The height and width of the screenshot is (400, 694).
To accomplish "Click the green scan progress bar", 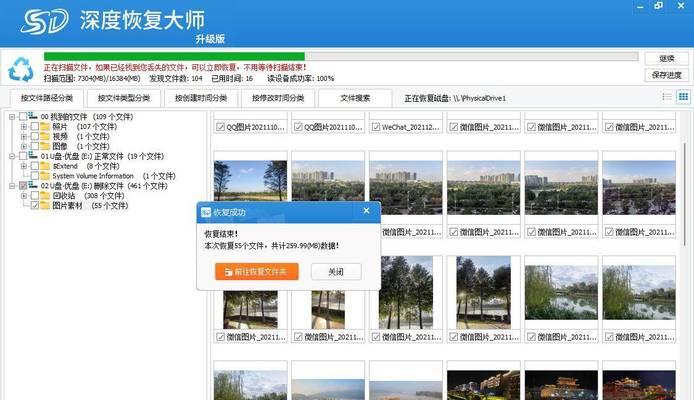I will 174,57.
